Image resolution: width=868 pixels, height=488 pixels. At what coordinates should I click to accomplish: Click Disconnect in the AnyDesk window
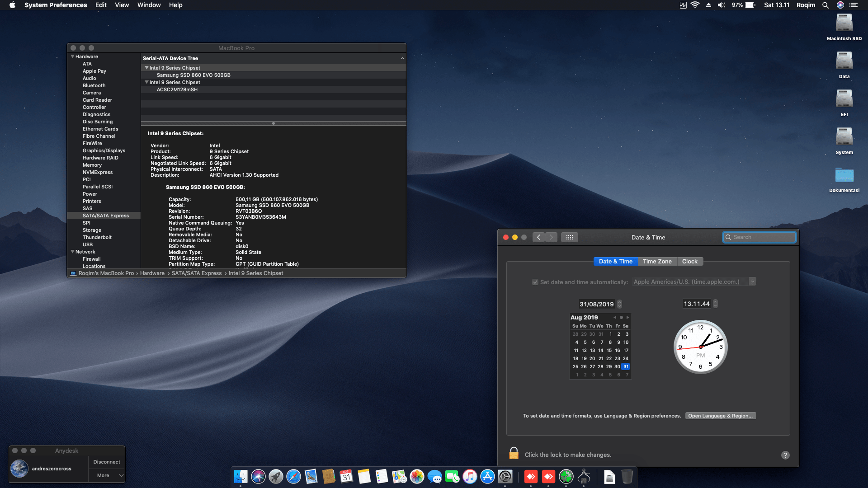pos(107,462)
